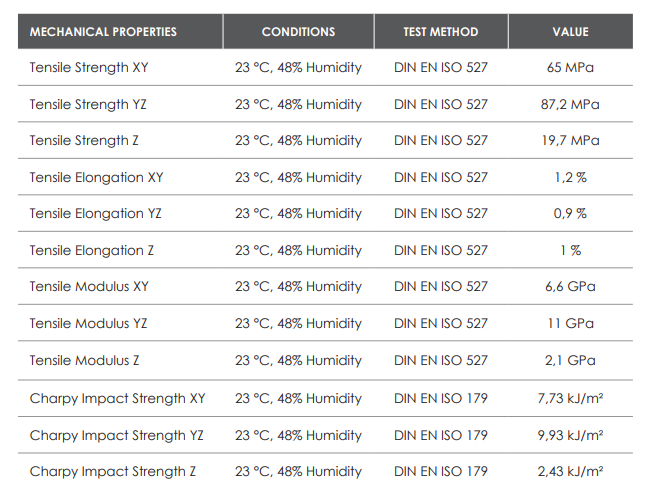Click Charpy Impact Strength XY label

[x=117, y=399]
